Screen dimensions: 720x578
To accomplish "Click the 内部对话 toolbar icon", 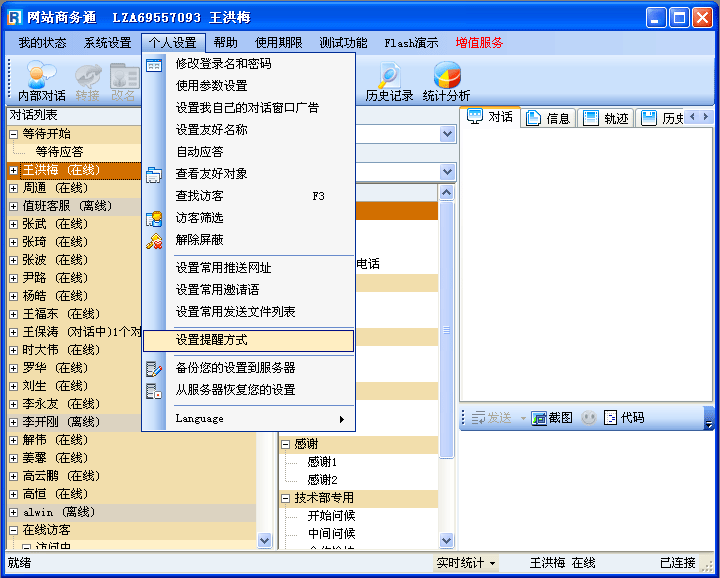I will point(41,82).
